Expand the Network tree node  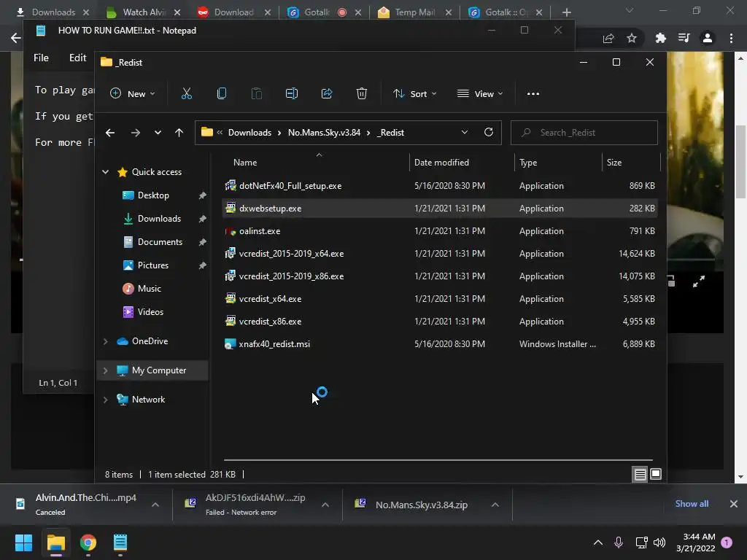tap(105, 400)
